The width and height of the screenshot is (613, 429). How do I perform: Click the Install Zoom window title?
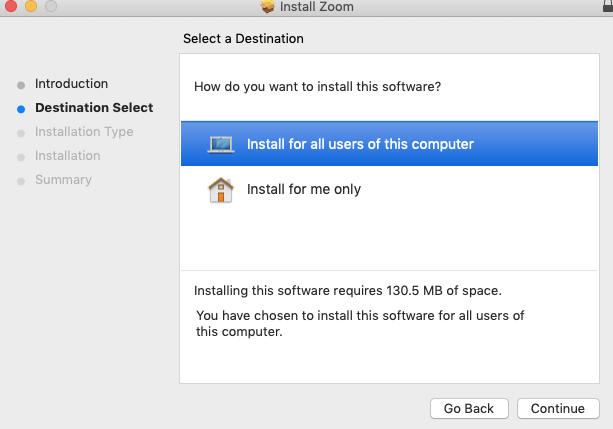click(x=317, y=7)
